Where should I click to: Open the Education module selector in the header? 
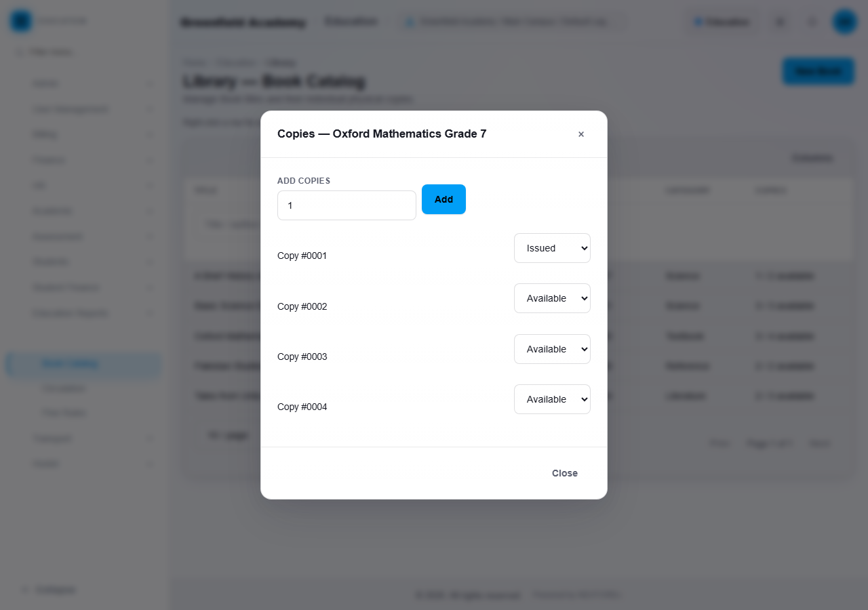pos(722,22)
